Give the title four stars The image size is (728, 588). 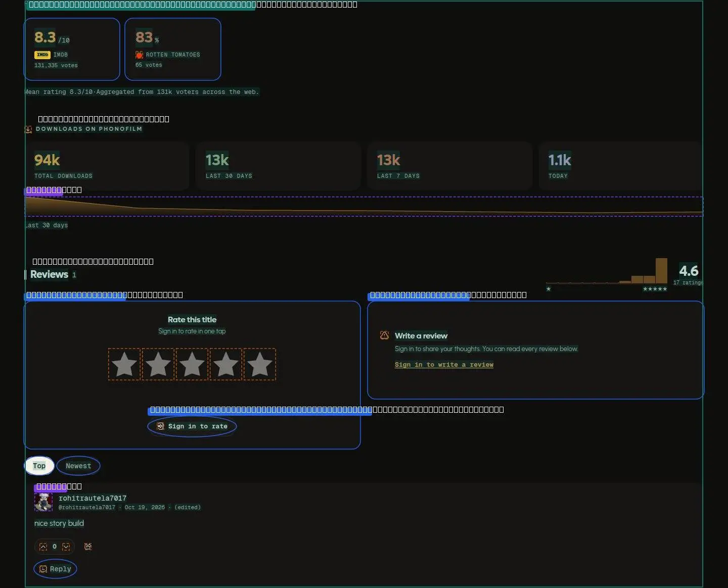[x=226, y=364]
